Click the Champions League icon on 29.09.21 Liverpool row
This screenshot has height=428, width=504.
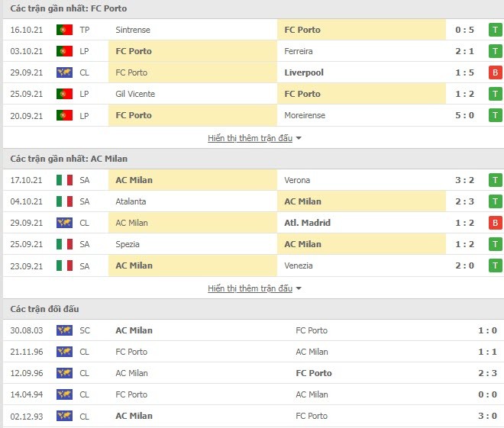point(64,72)
